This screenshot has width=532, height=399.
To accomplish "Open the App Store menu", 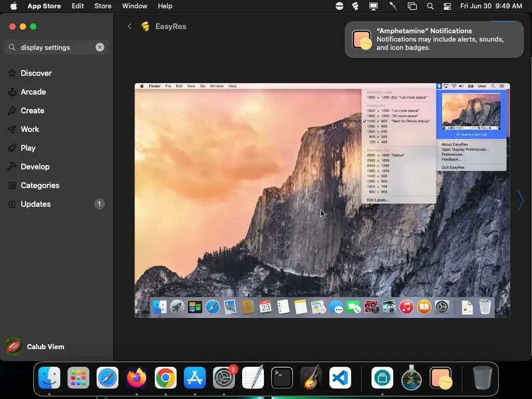I will click(44, 6).
